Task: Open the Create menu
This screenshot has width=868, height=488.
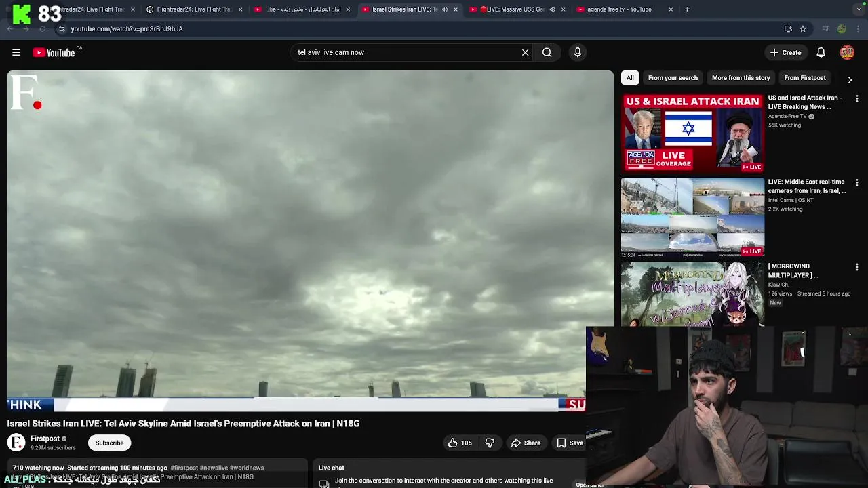Action: coord(785,52)
